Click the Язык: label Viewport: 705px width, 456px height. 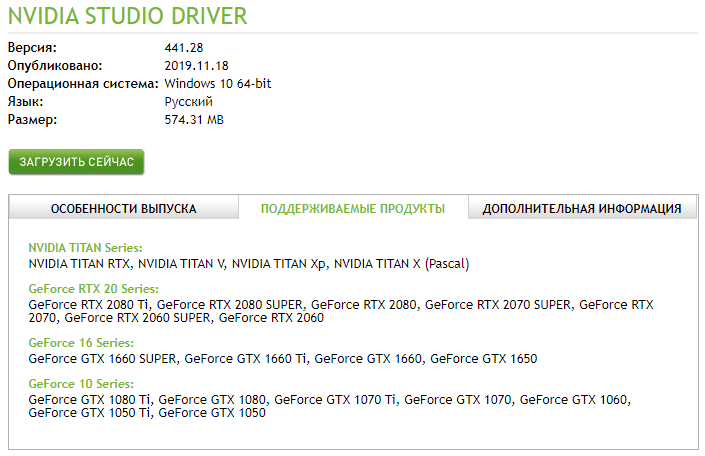pyautogui.click(x=26, y=102)
